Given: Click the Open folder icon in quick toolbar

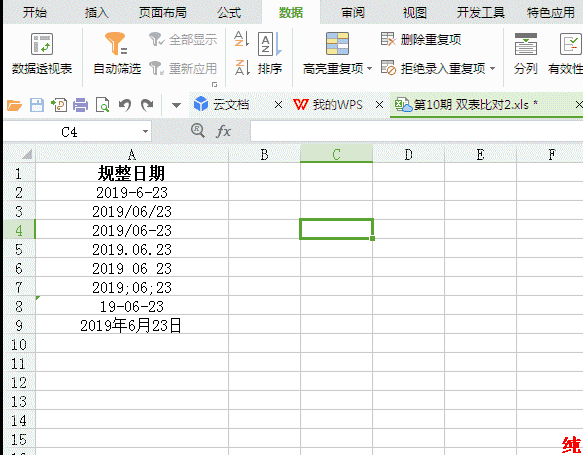Looking at the screenshot, I should [15, 105].
